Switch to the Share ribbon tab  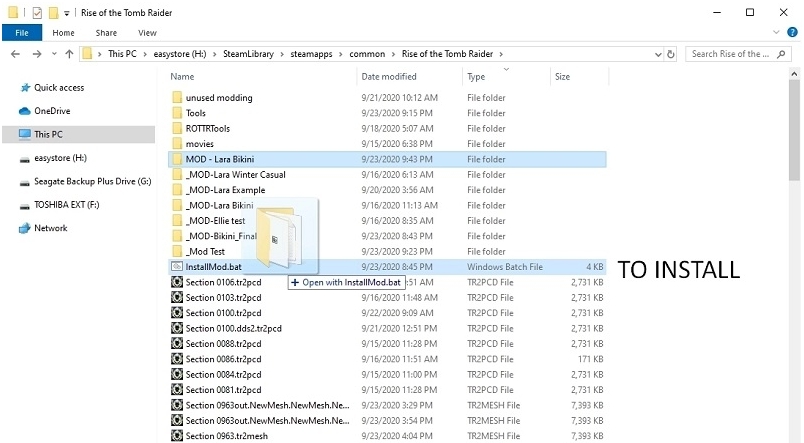106,33
